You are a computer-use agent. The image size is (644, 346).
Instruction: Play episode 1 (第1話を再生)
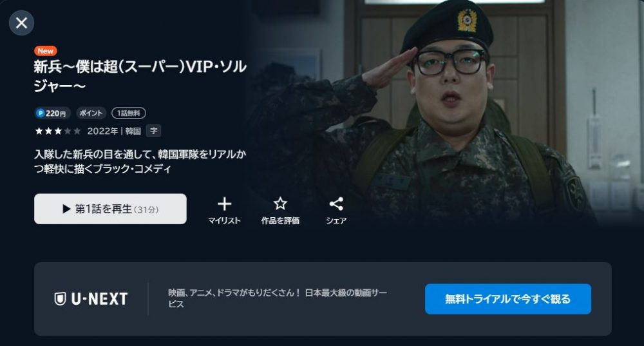pyautogui.click(x=110, y=209)
